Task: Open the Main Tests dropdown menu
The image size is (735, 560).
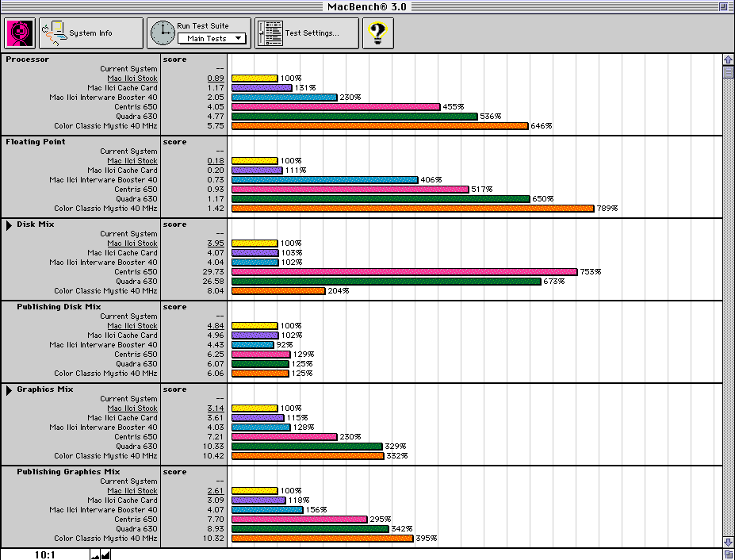Action: coord(212,38)
